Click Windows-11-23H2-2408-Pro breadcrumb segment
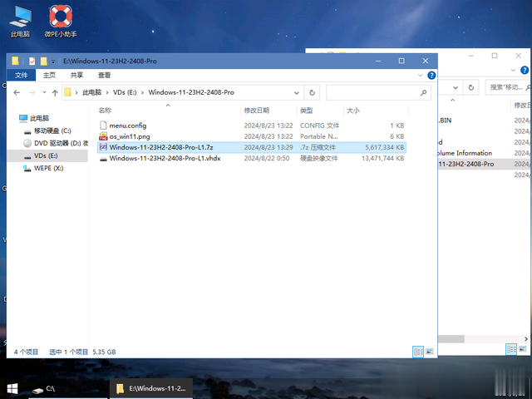The width and height of the screenshot is (532, 399). [191, 92]
